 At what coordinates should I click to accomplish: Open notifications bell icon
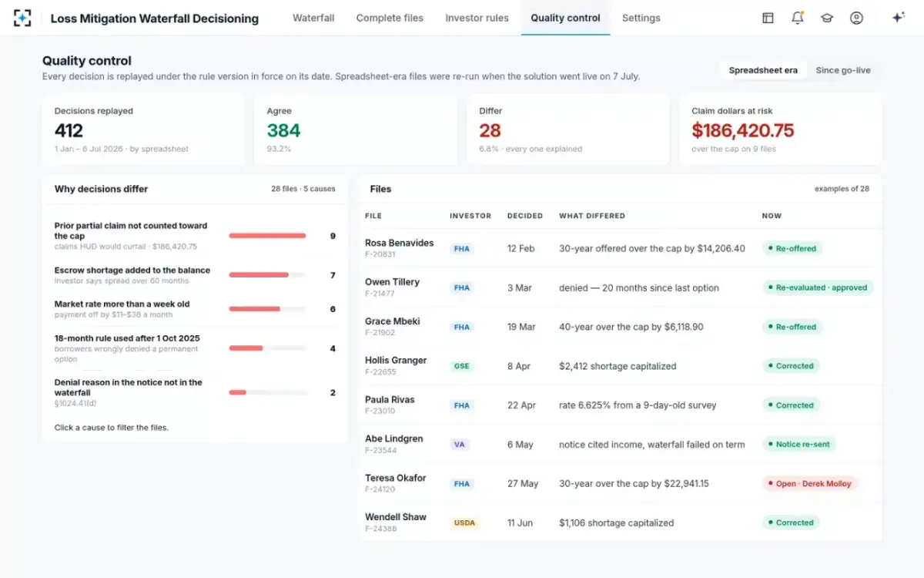(798, 18)
